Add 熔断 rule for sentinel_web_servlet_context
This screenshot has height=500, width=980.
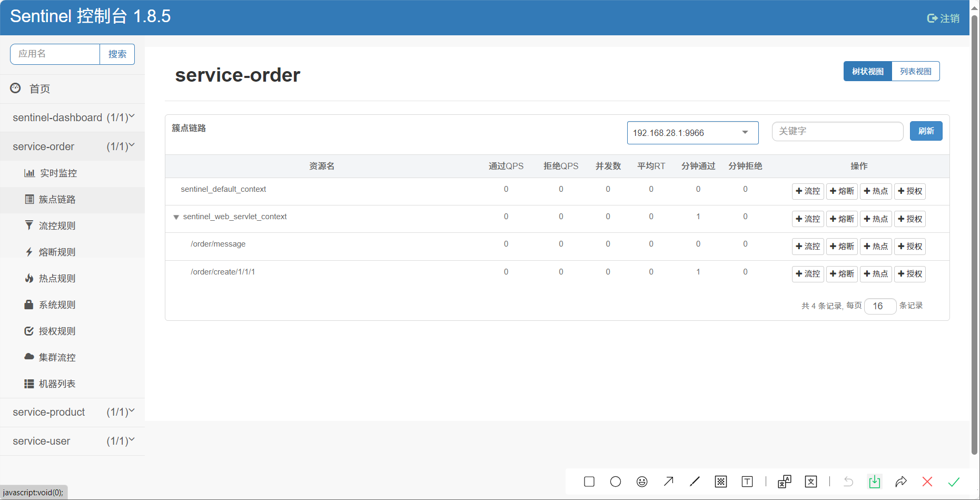tap(842, 219)
